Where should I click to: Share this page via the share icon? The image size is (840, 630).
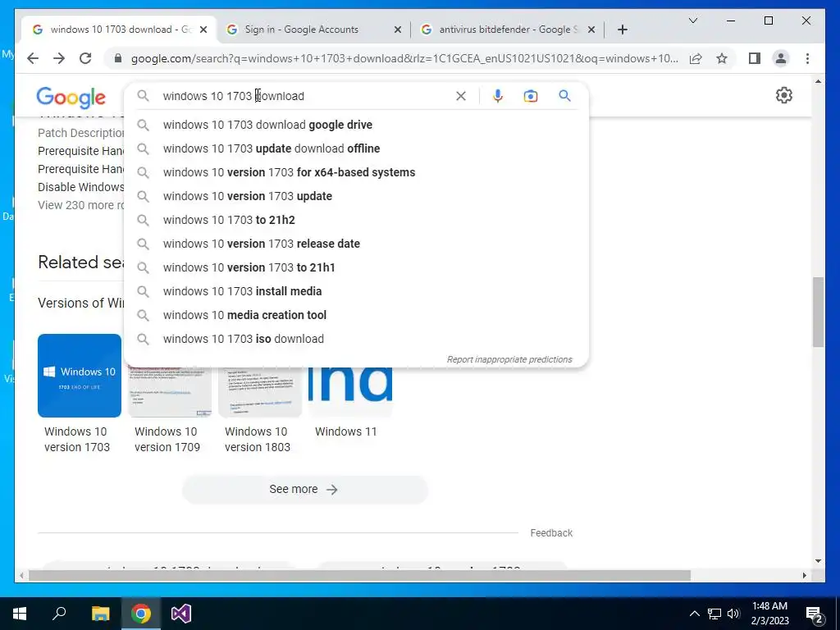[696, 58]
